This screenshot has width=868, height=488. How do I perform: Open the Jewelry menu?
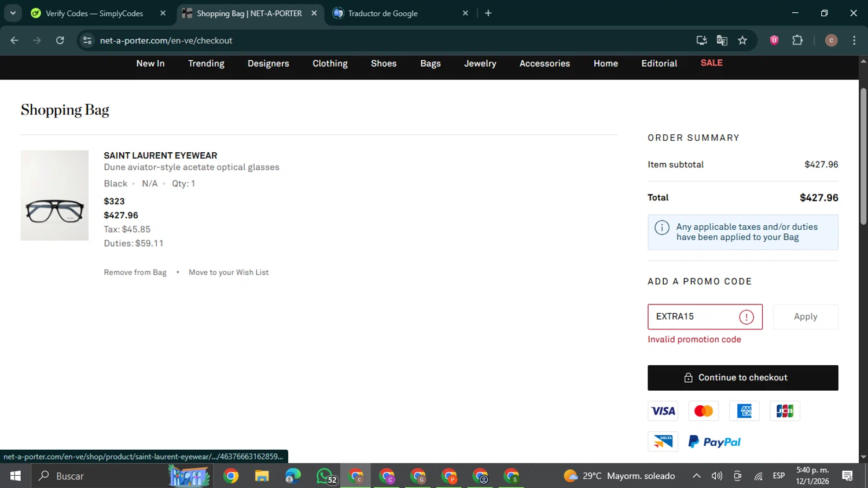click(x=480, y=64)
